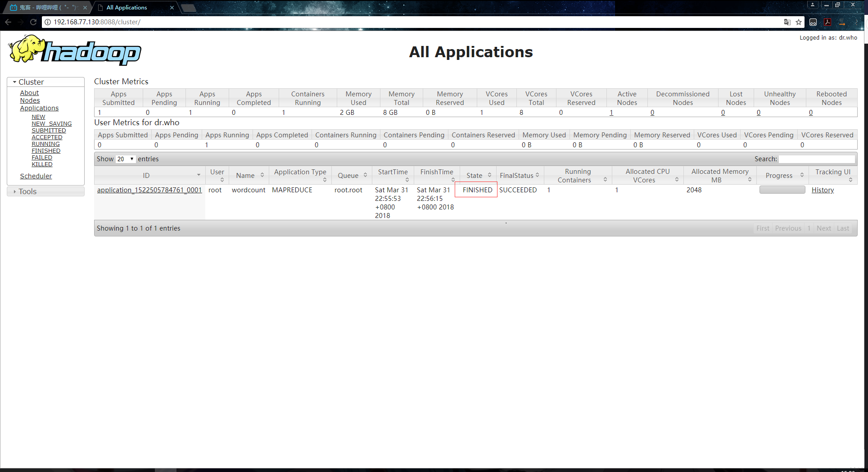The height and width of the screenshot is (472, 868).
Task: Sort table by Queue column
Action: pos(352,175)
